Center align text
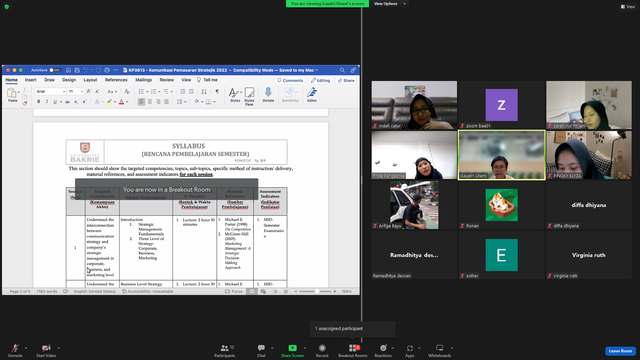The image size is (640, 360). click(150, 102)
